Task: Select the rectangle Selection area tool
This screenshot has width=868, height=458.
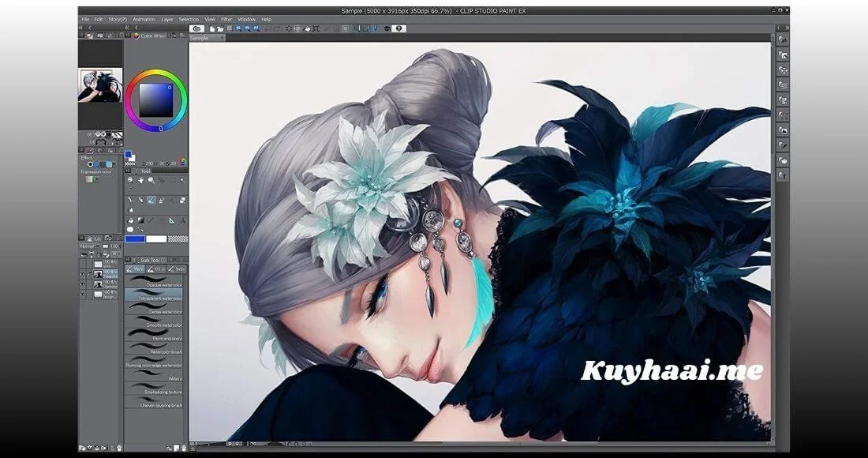Action: pyautogui.click(x=172, y=181)
